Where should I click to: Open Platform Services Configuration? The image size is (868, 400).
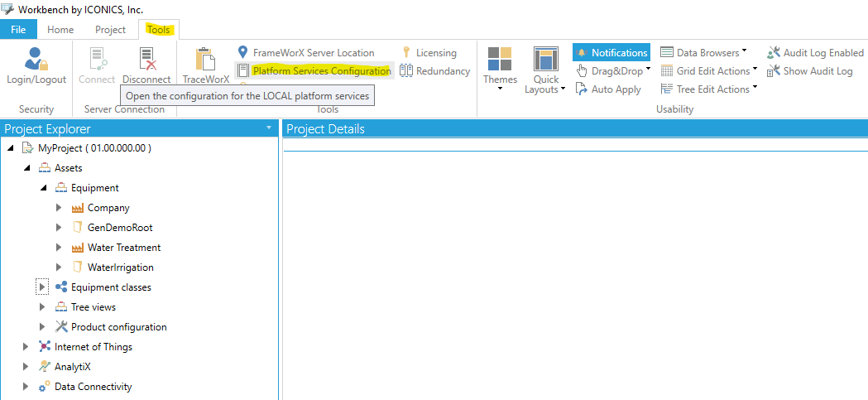coord(321,71)
